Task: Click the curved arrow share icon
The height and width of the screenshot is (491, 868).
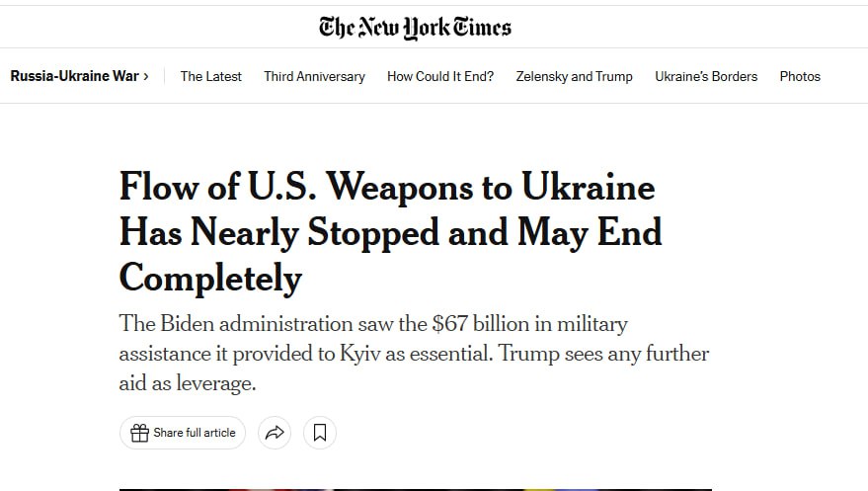Action: pos(275,433)
